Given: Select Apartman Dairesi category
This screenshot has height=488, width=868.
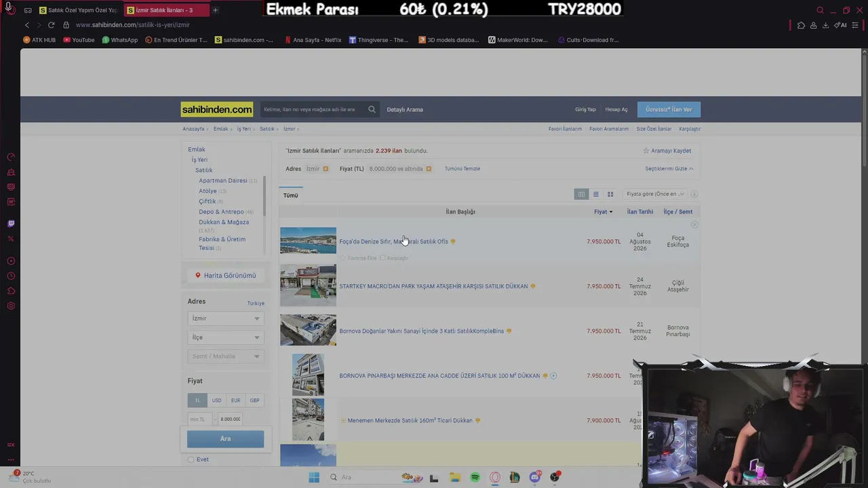Looking at the screenshot, I should (223, 181).
